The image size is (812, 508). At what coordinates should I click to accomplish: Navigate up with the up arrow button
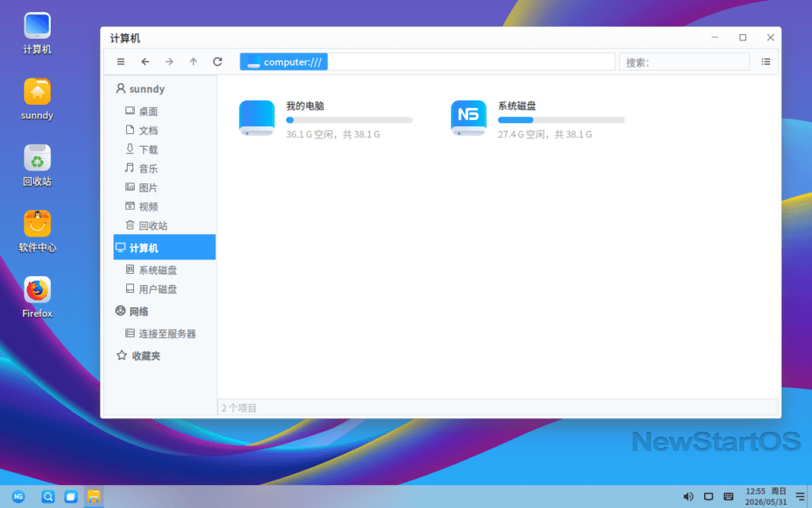click(x=193, y=62)
